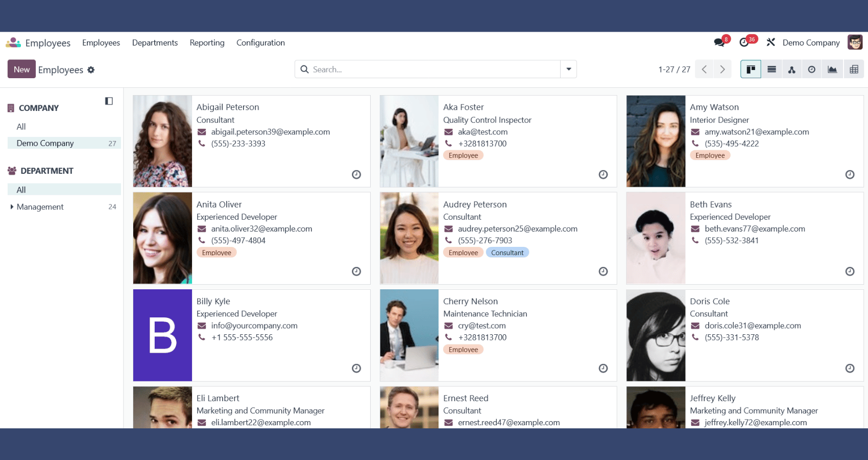The height and width of the screenshot is (460, 868).
Task: Click phone number (555)-497-4804
Action: pyautogui.click(x=238, y=241)
